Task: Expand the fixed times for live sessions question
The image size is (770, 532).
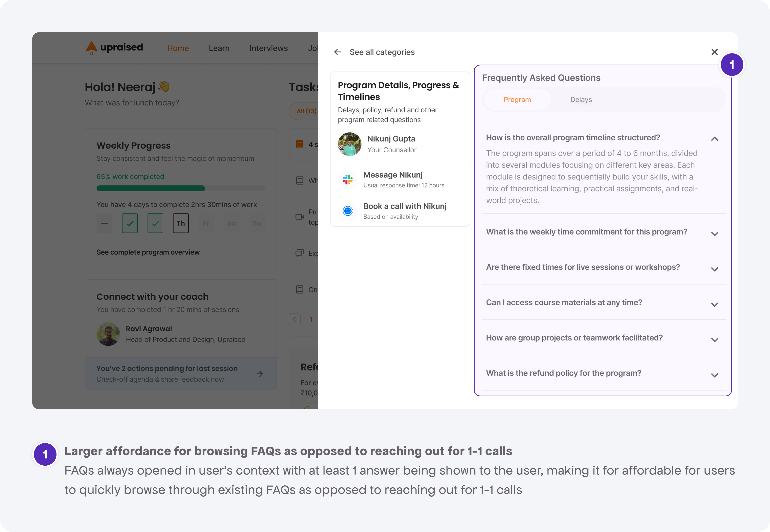Action: coord(714,269)
